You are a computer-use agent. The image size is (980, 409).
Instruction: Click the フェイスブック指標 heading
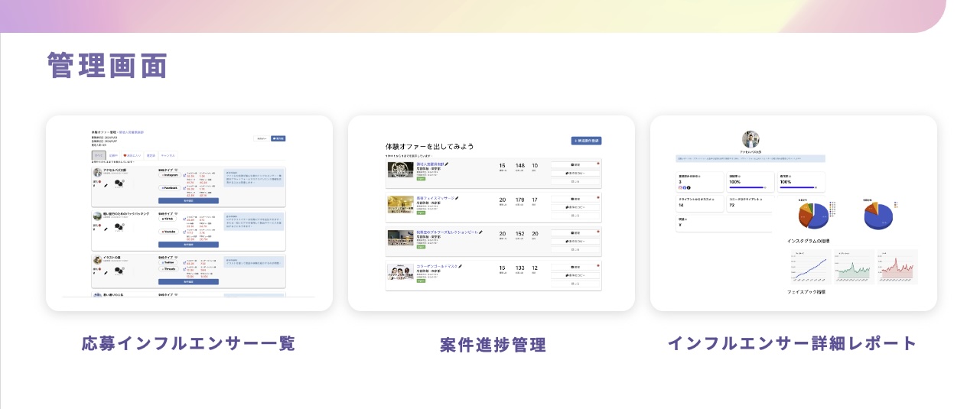[806, 292]
